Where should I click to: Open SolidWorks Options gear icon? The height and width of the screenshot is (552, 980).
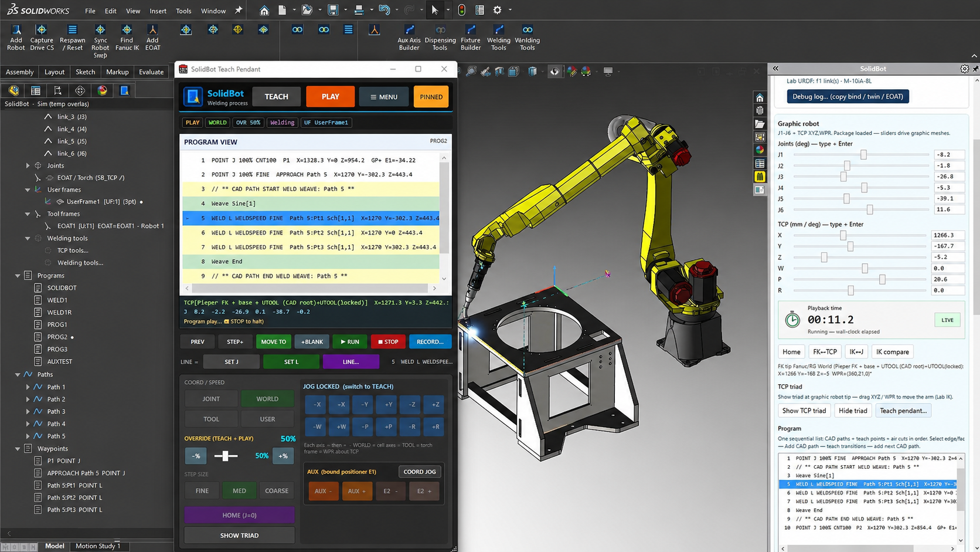coord(497,10)
